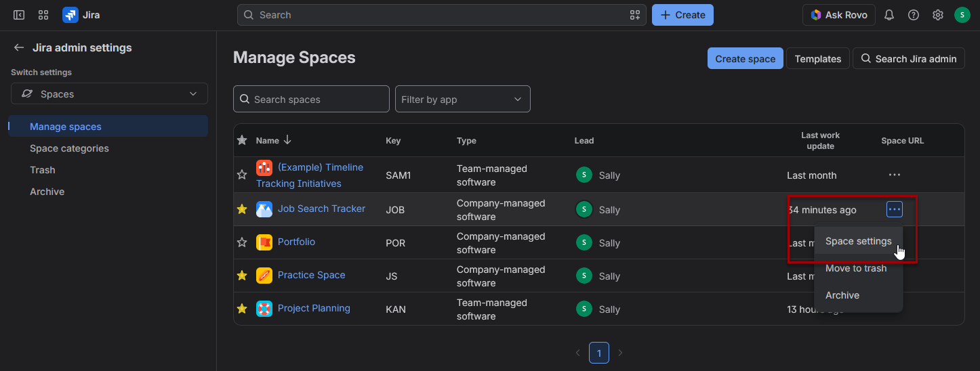980x371 pixels.
Task: Click the Lead column header
Action: coord(584,141)
